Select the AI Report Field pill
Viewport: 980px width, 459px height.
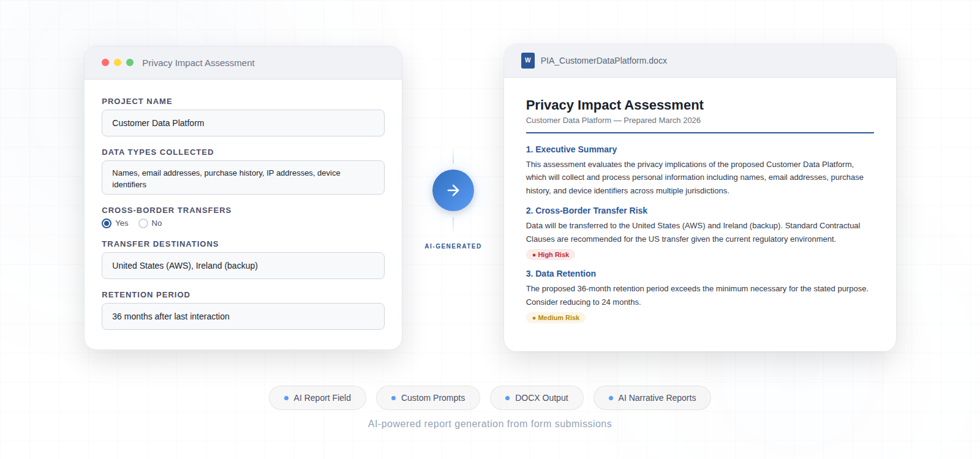pyautogui.click(x=317, y=398)
